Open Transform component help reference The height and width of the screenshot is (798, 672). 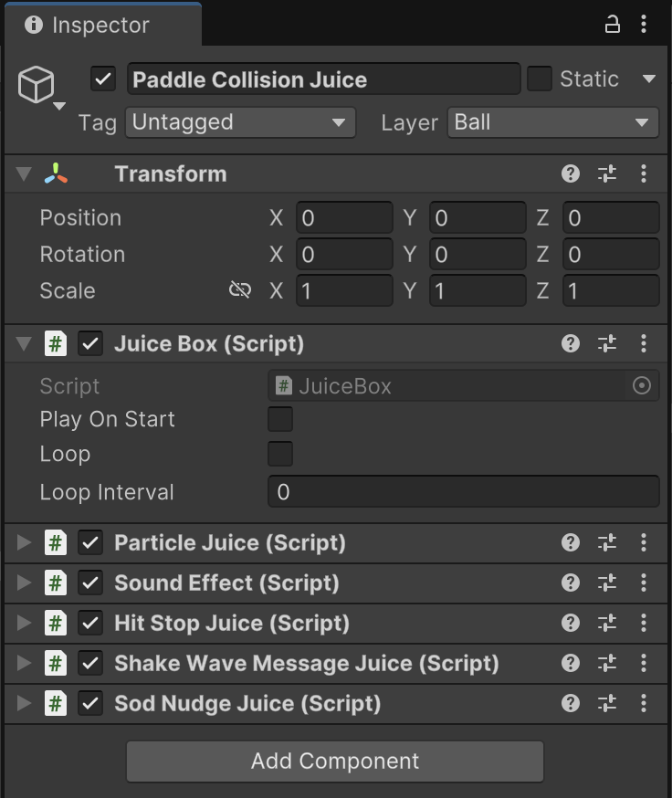pos(570,173)
